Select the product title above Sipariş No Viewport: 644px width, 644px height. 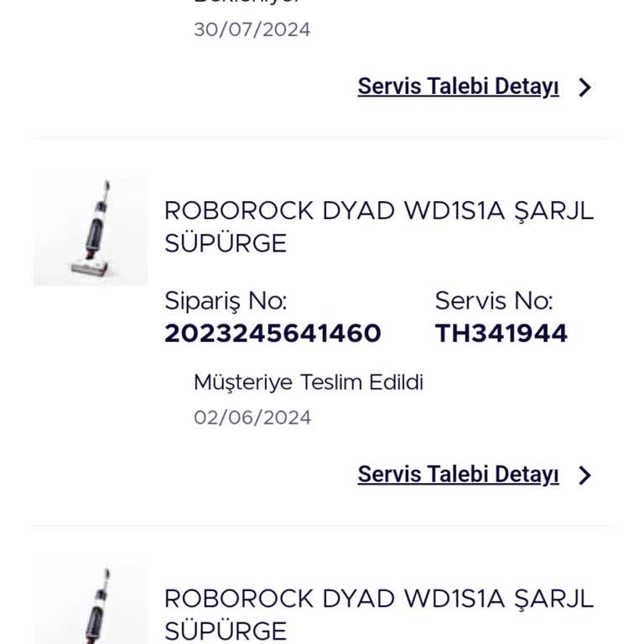[x=378, y=226]
